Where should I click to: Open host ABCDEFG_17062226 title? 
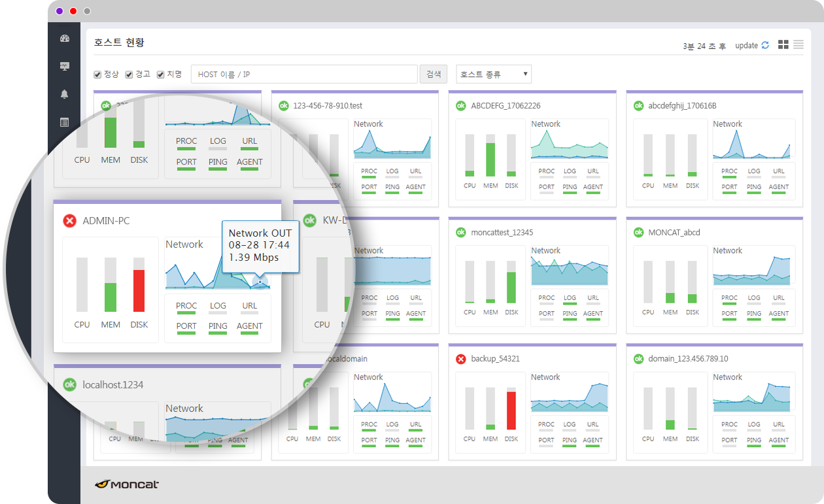click(506, 105)
